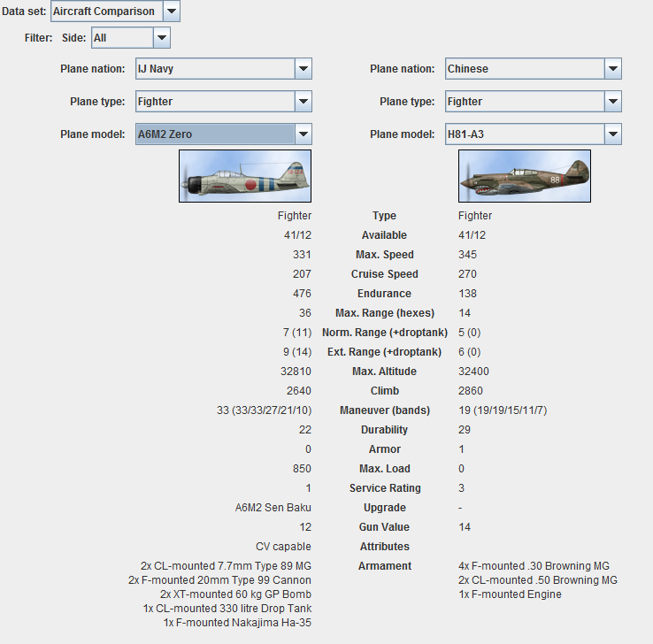The width and height of the screenshot is (653, 644).
Task: Click '2x CL-mounted .50 Browning MG'
Action: 538,580
